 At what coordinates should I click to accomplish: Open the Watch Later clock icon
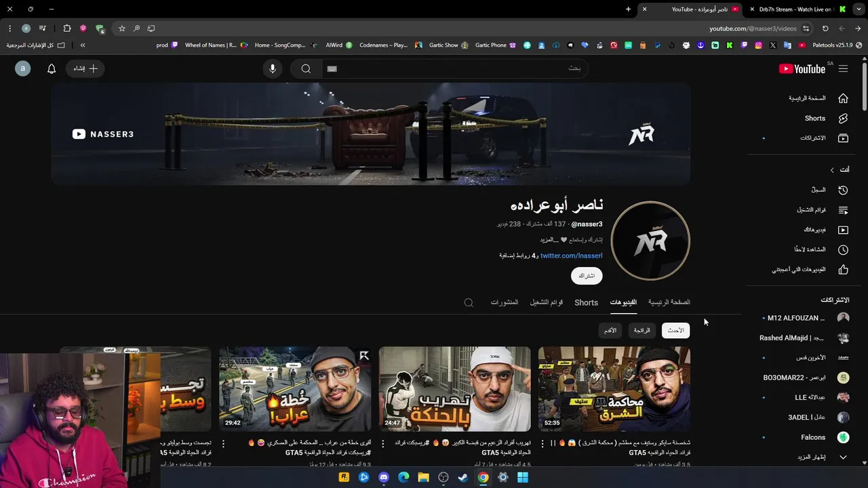coord(843,249)
